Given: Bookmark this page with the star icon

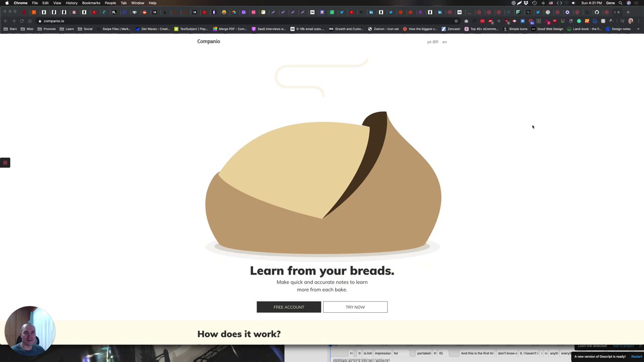Looking at the screenshot, I should 456,21.
